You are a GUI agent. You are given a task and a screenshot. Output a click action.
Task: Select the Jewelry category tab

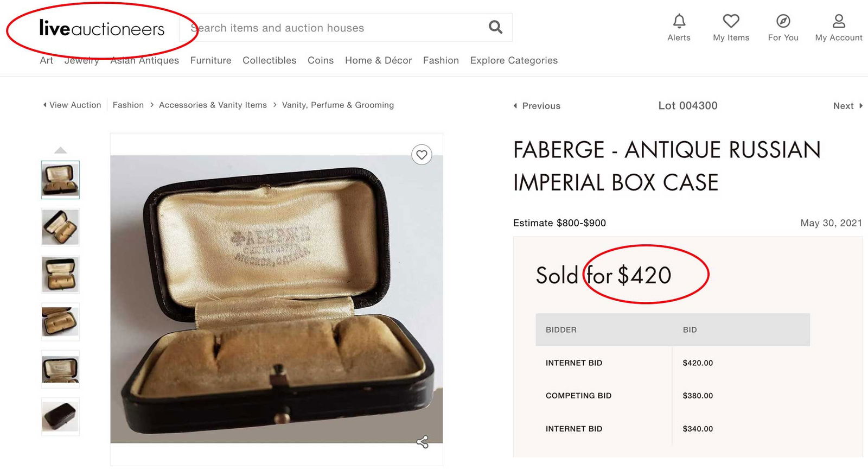pos(81,60)
